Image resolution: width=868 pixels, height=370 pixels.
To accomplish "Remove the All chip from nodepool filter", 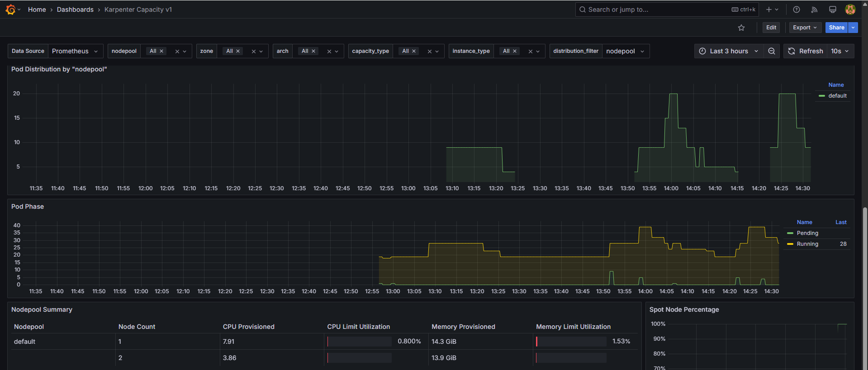I will 161,51.
